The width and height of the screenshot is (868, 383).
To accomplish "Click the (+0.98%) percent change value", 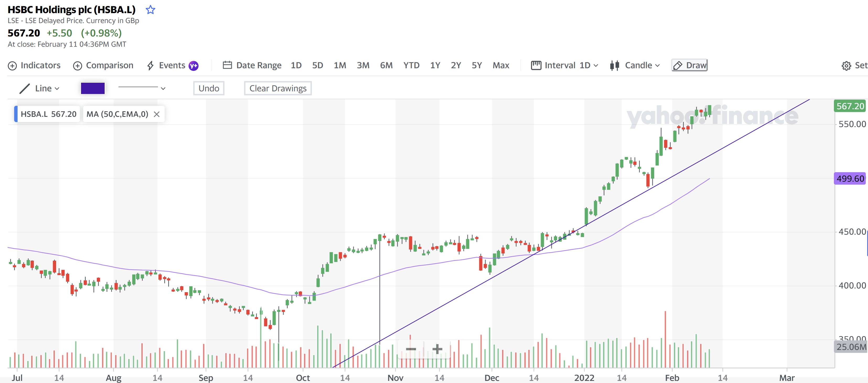I will (101, 33).
